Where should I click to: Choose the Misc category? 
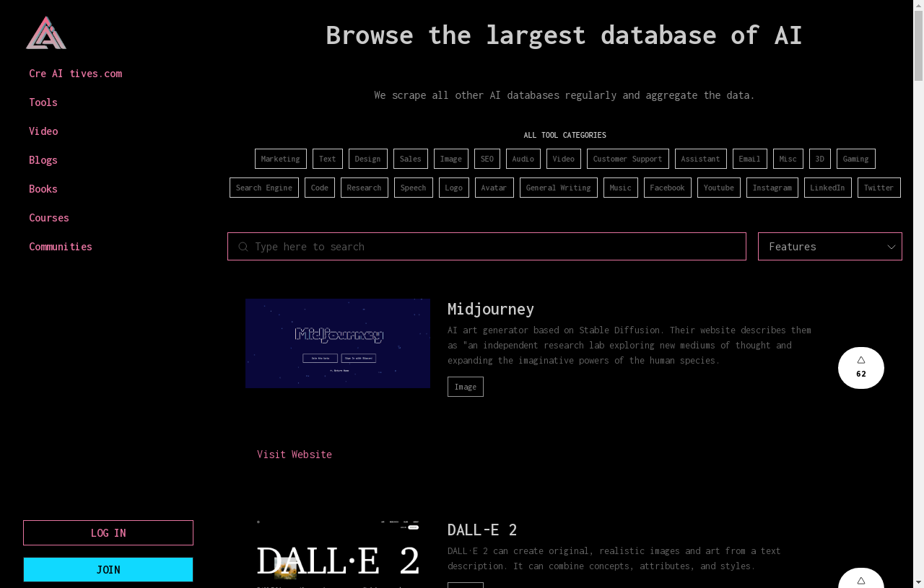[788, 159]
